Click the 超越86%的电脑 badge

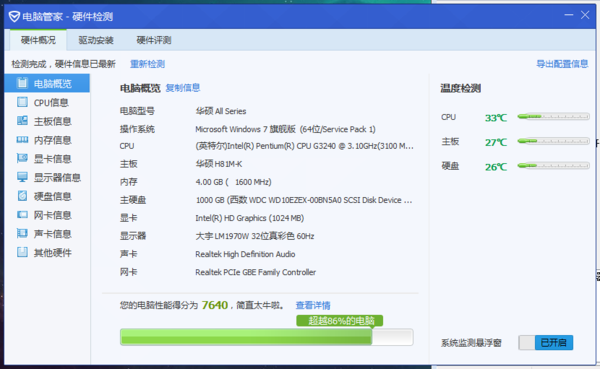(340, 320)
